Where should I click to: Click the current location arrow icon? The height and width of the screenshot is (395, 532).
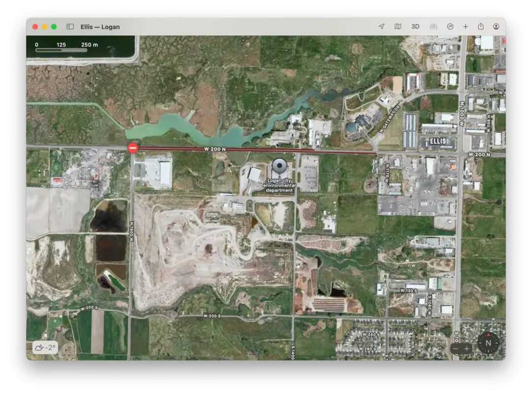click(382, 27)
